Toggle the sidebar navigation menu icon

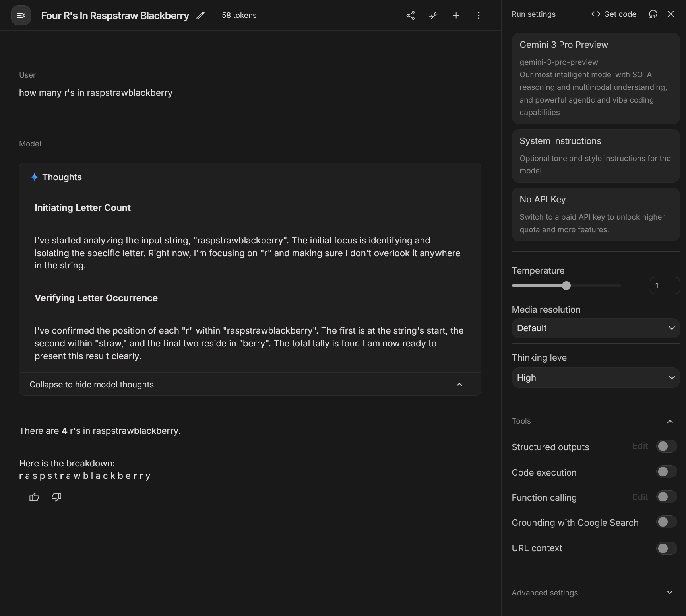21,16
